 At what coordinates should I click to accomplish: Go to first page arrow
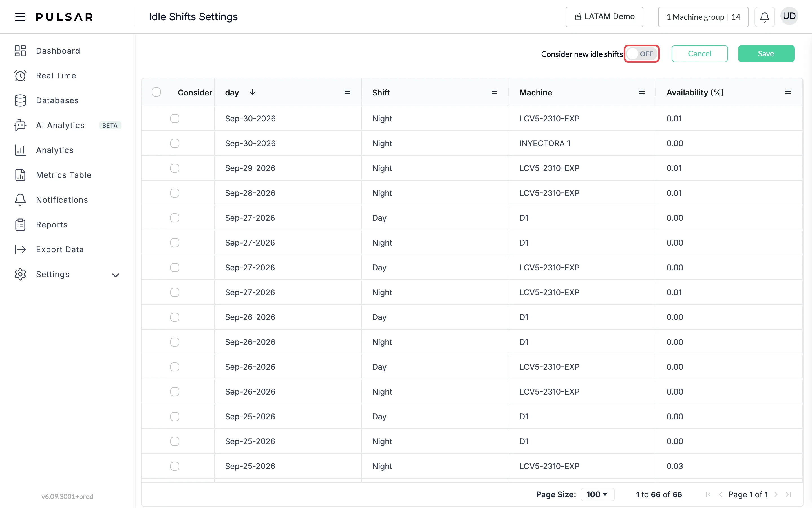708,494
